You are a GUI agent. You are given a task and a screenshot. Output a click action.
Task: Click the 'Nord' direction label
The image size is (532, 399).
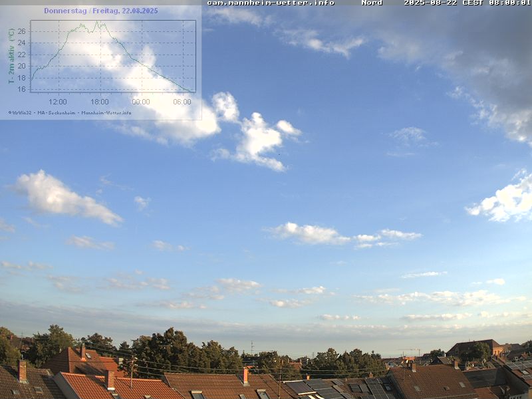tap(372, 3)
